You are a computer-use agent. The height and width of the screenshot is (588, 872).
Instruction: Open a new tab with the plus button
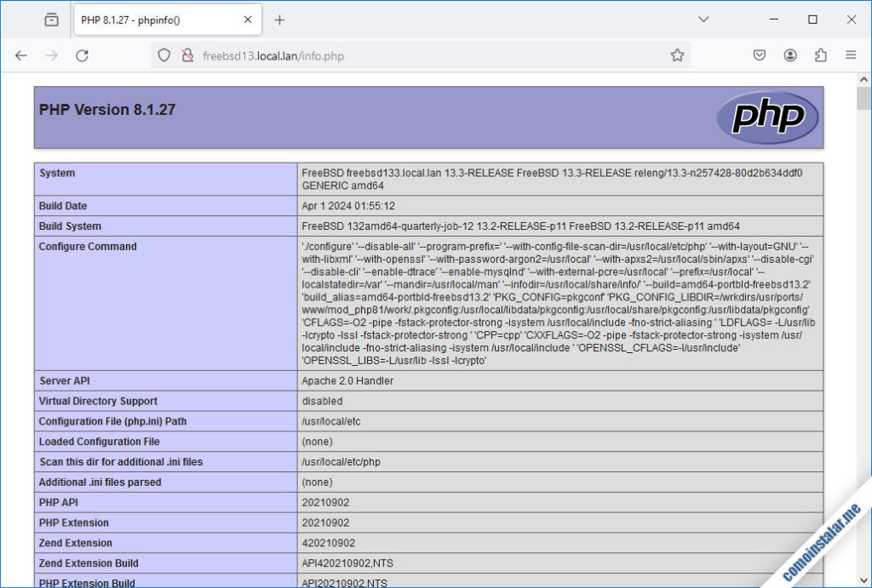click(281, 19)
